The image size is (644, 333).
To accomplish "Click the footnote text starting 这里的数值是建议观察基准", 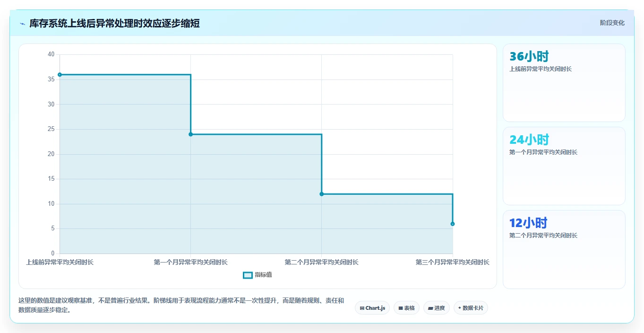I will [181, 306].
